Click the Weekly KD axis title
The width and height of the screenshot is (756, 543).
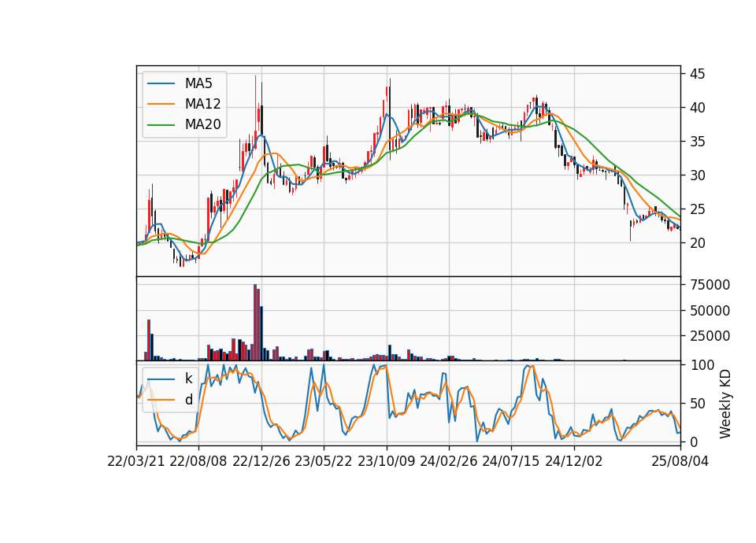724,404
